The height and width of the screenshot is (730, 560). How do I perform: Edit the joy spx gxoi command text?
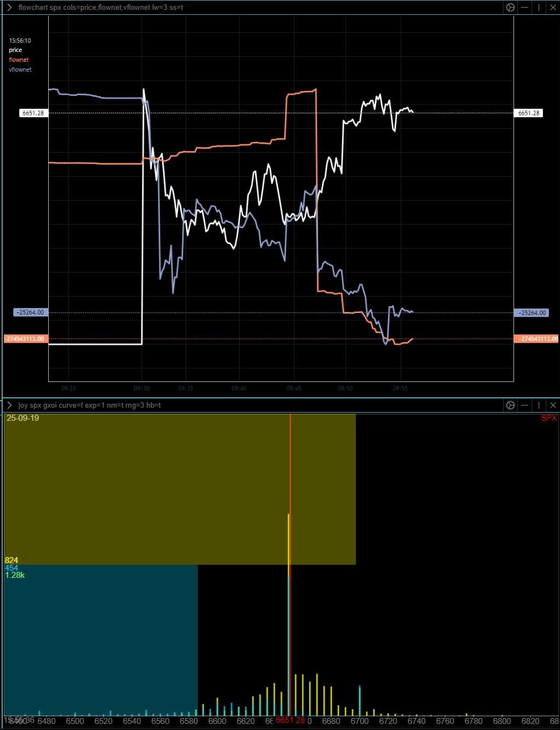pos(89,405)
